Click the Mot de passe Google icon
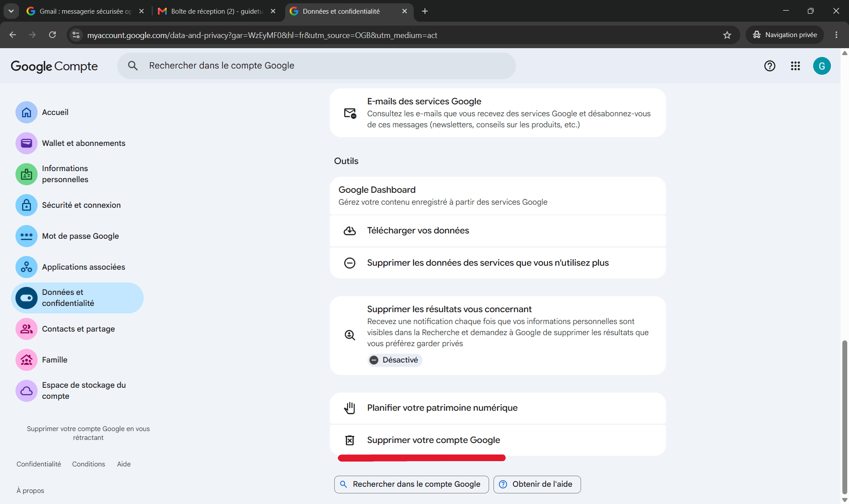Viewport: 849px width, 504px height. click(27, 236)
